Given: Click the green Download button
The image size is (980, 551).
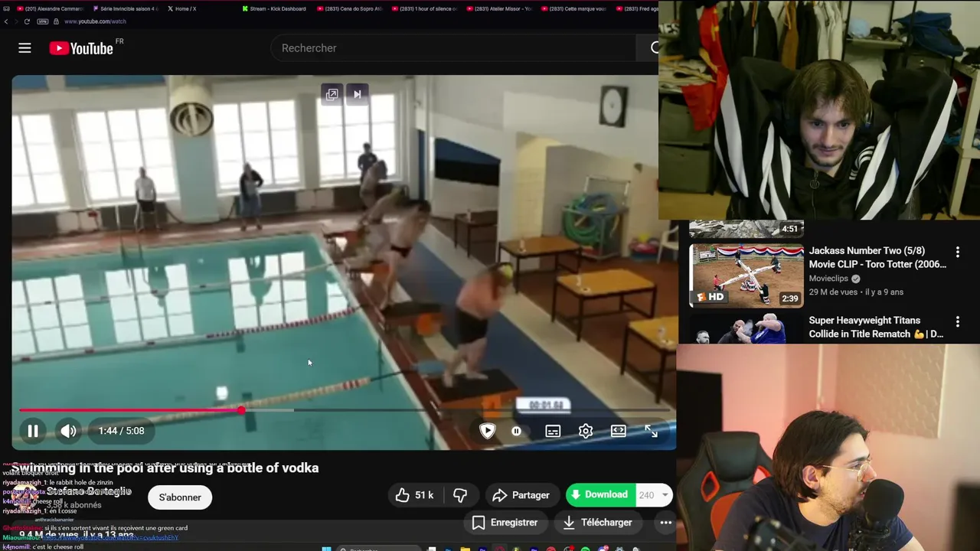Looking at the screenshot, I should 600,495.
